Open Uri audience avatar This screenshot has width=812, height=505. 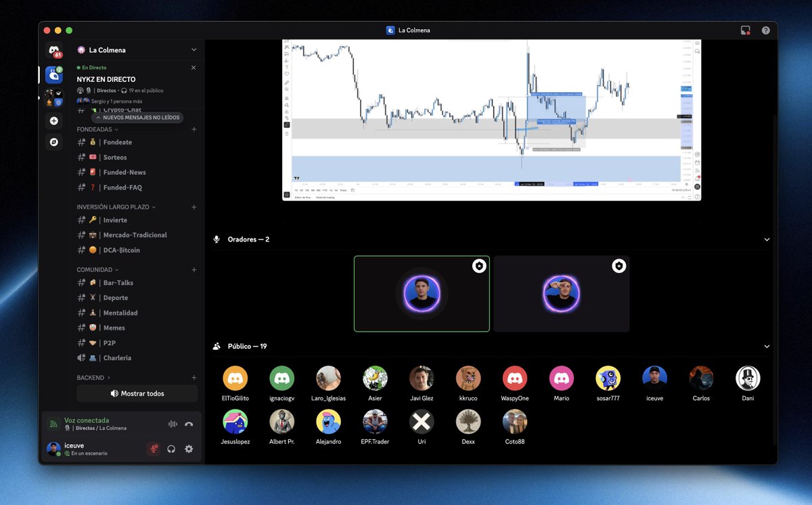pyautogui.click(x=422, y=421)
